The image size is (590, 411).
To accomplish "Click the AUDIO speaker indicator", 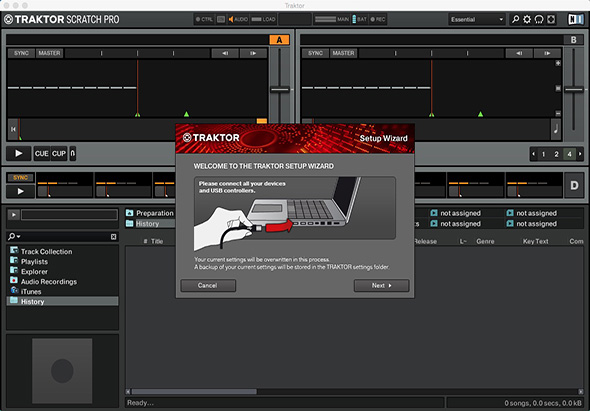I will coord(238,19).
